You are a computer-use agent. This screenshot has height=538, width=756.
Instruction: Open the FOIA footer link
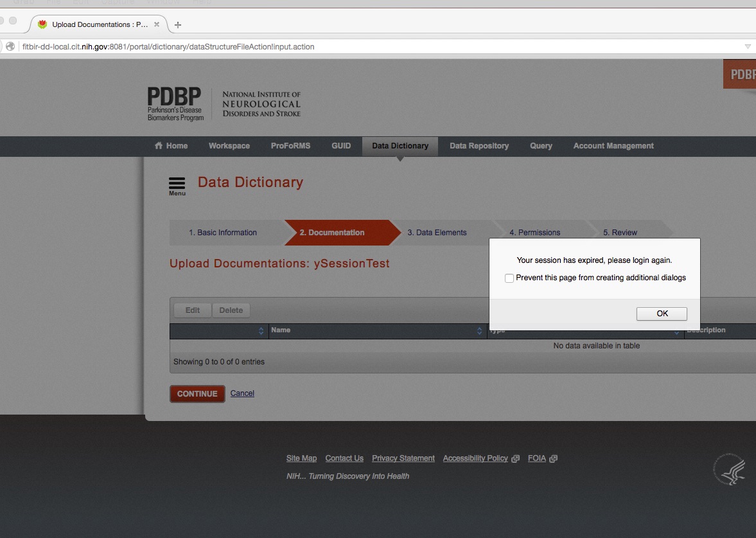536,458
